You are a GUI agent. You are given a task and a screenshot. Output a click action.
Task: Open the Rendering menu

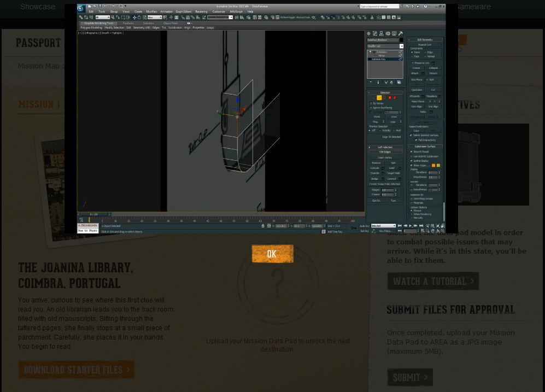pos(201,11)
